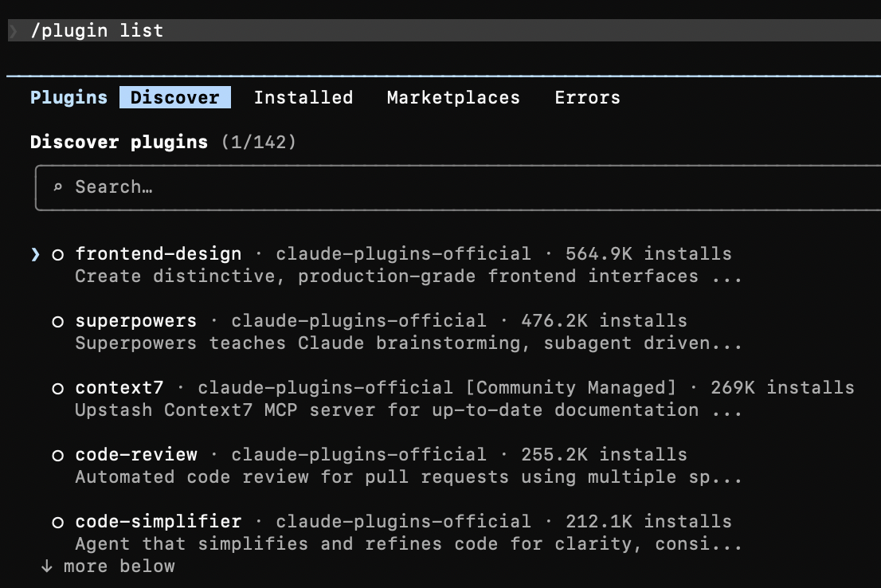Click the 'more below' down arrow indicator

47,566
